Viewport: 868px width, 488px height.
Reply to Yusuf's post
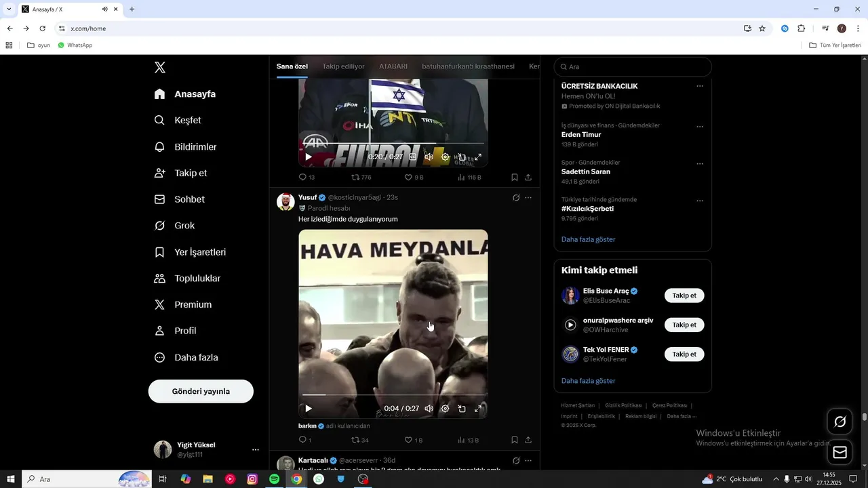[x=305, y=440]
